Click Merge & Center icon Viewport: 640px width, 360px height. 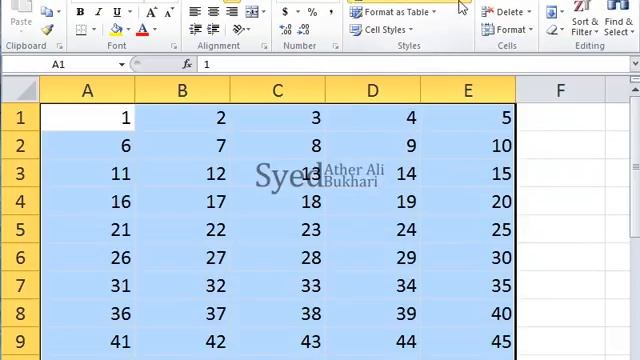click(x=252, y=12)
